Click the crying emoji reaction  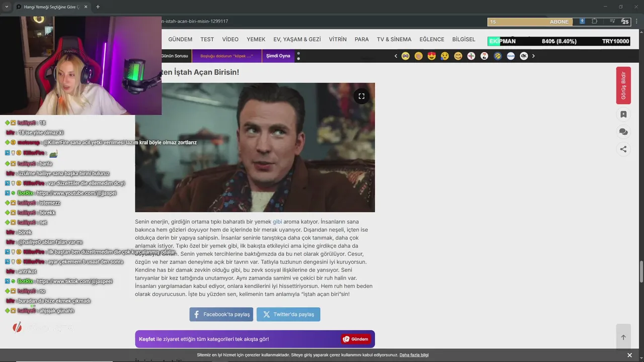pos(445,56)
